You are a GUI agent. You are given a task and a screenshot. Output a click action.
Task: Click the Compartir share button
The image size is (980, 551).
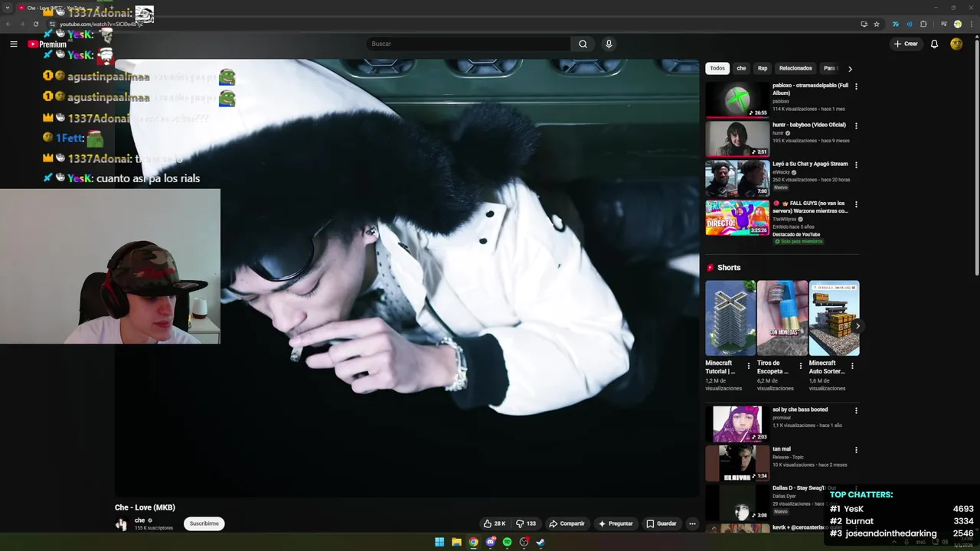[x=567, y=523]
